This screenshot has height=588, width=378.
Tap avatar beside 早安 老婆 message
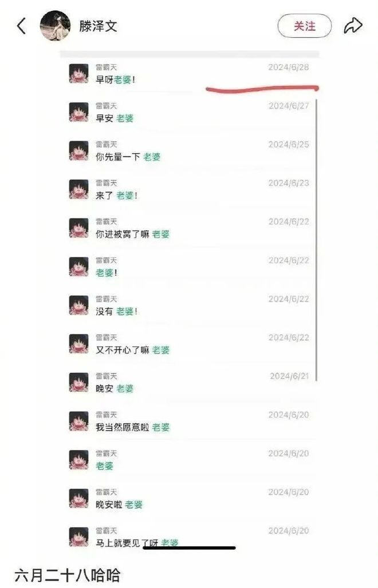[79, 112]
